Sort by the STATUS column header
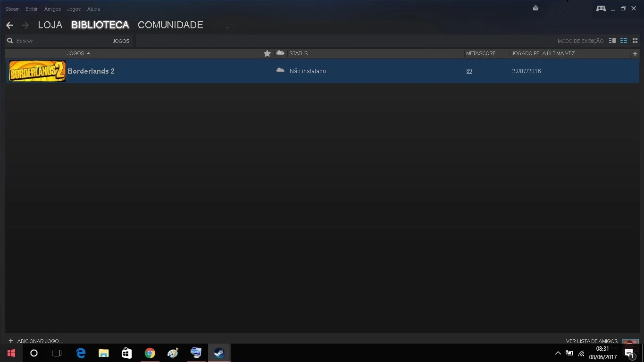 [299, 54]
